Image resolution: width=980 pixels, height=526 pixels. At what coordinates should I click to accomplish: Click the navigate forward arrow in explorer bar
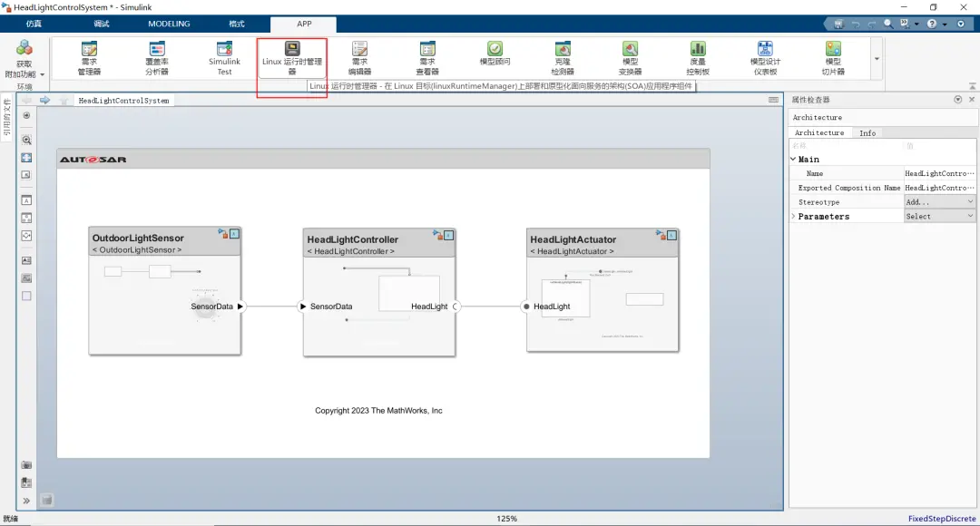[45, 100]
